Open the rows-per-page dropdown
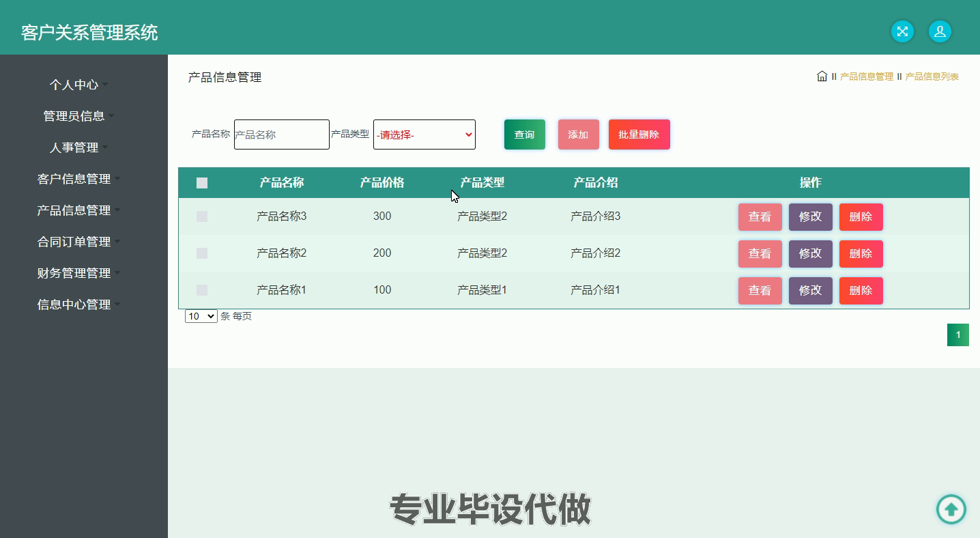 [x=201, y=316]
